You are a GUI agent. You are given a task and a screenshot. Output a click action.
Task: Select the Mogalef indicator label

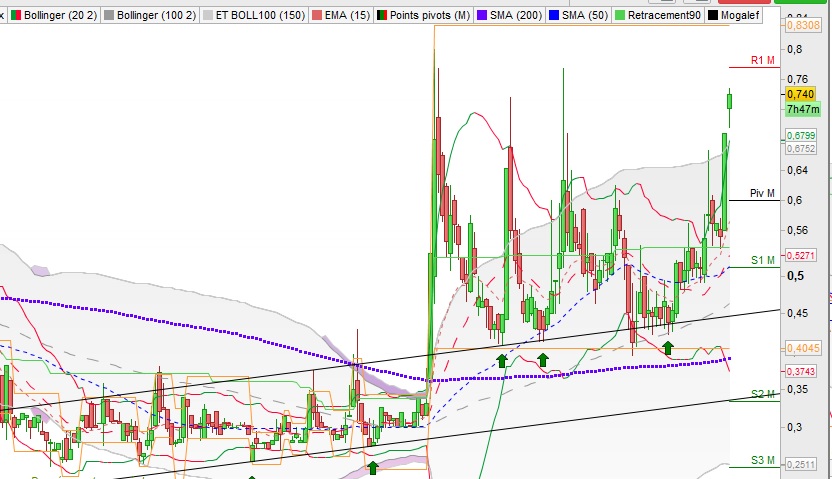coord(740,15)
